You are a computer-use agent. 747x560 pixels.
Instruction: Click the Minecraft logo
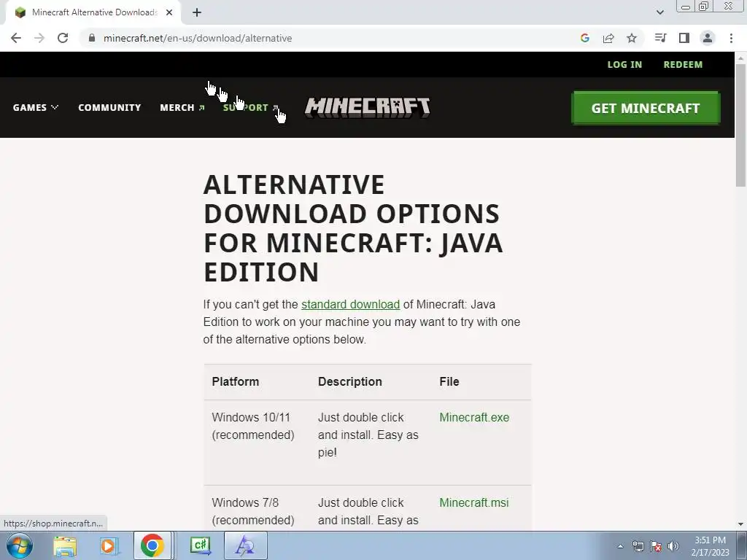368,108
